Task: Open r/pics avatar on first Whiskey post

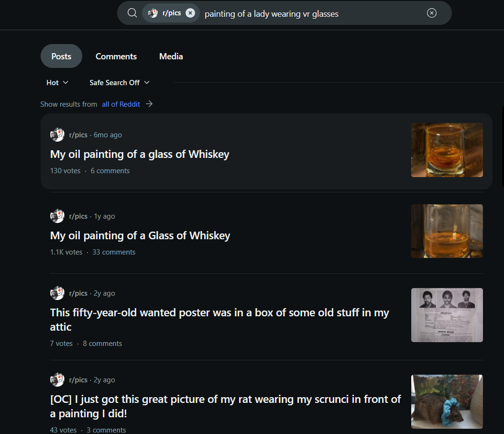Action: (57, 135)
